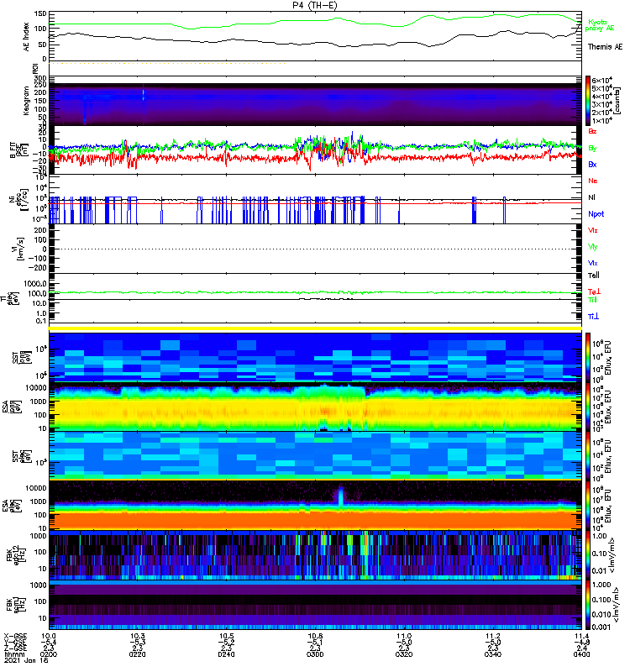This screenshot has height=672, width=630.
Task: Click the blue "Ti⊥" temperature legend label
Action: [593, 317]
